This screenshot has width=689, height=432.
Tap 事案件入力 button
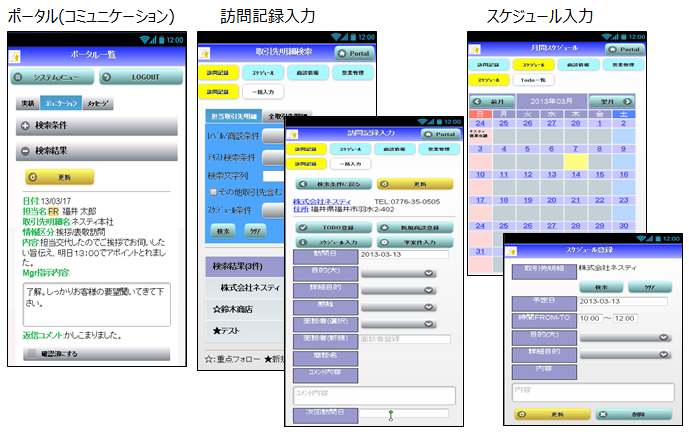pyautogui.click(x=415, y=242)
